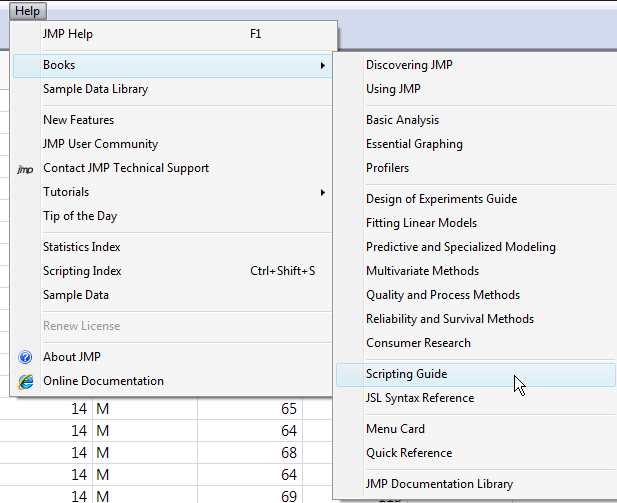Click the JMP logo icon beside Contact Support

(26, 169)
